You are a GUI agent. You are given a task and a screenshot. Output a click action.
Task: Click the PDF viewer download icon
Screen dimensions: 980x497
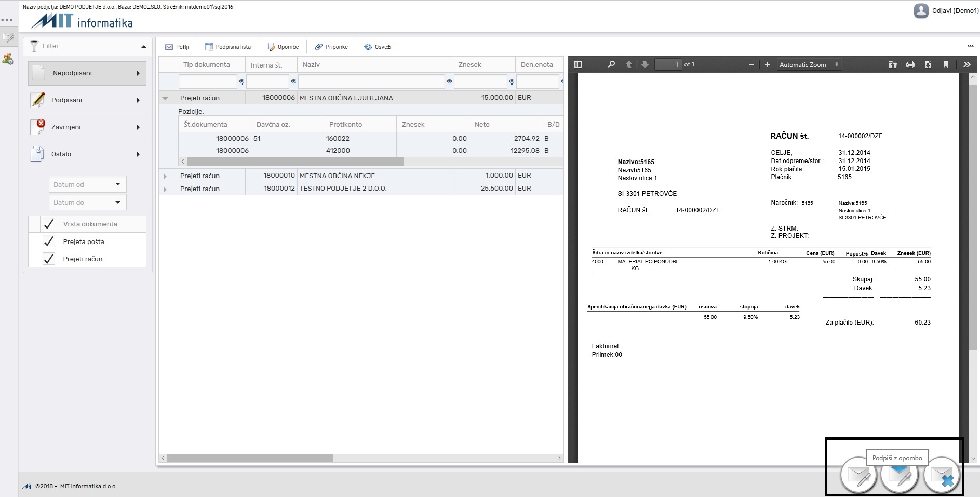click(x=928, y=64)
